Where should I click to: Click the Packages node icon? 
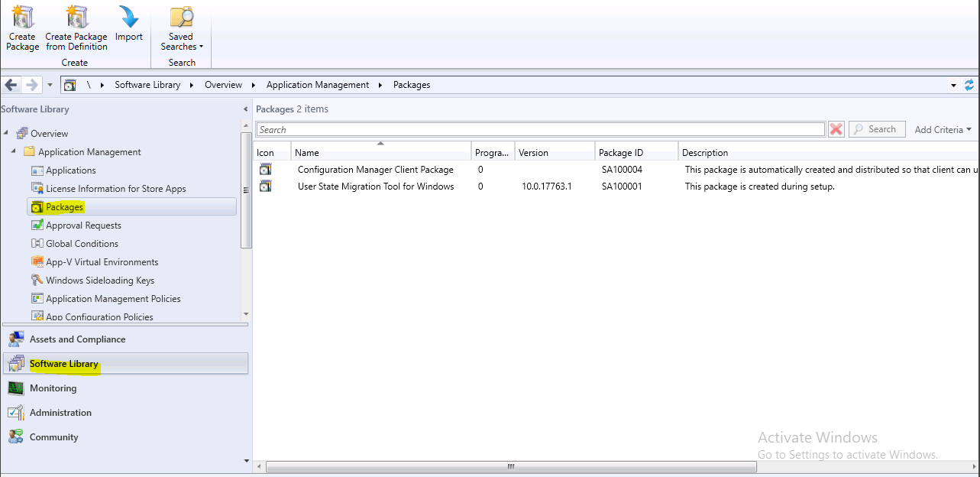point(37,206)
